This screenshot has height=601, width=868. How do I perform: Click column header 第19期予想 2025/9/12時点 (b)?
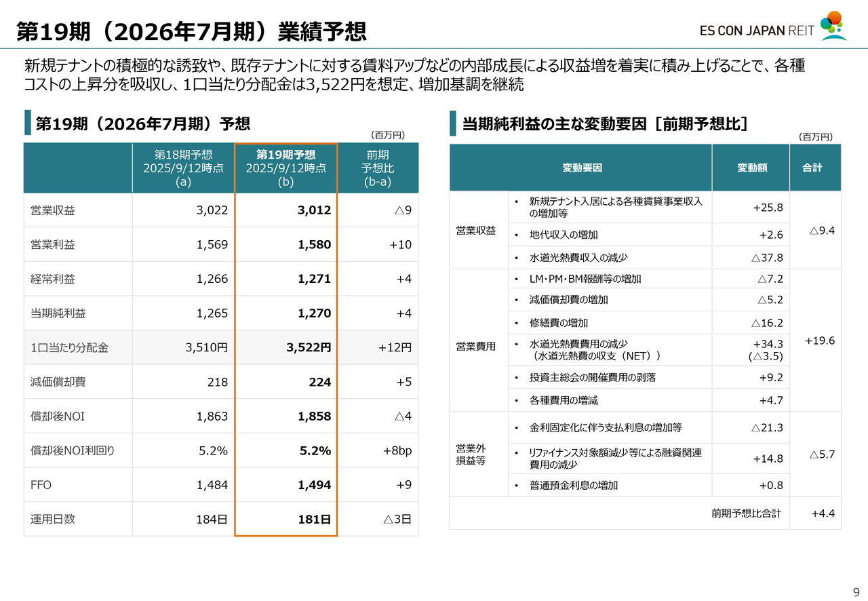tap(285, 168)
